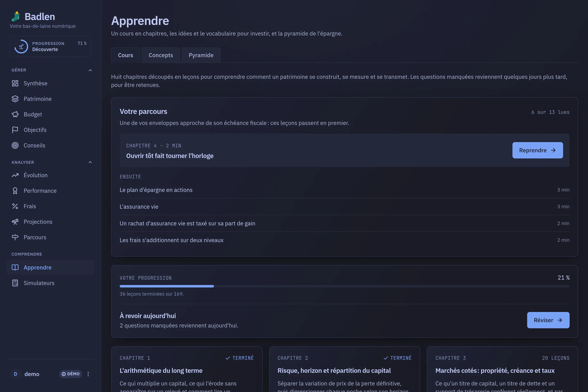Open lesson Les frais s'additionnent sur deux niveaux
The width and height of the screenshot is (588, 392).
point(344,240)
